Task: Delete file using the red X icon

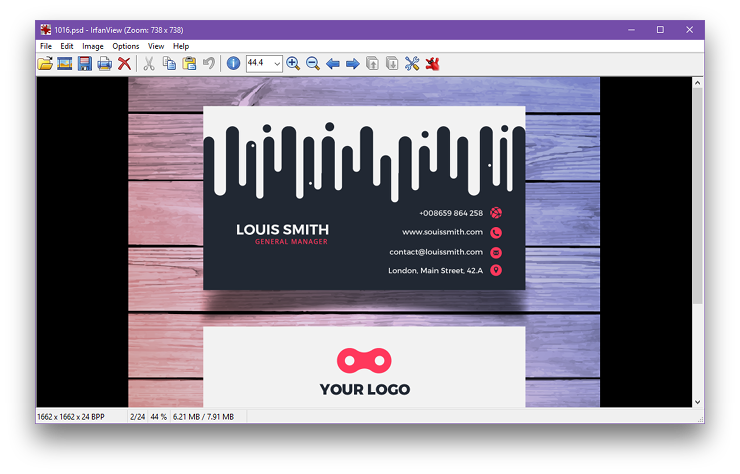Action: (x=124, y=64)
